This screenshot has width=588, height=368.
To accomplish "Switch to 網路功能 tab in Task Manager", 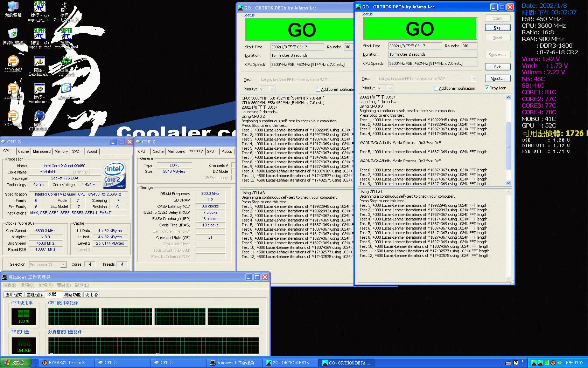I will click(x=72, y=294).
